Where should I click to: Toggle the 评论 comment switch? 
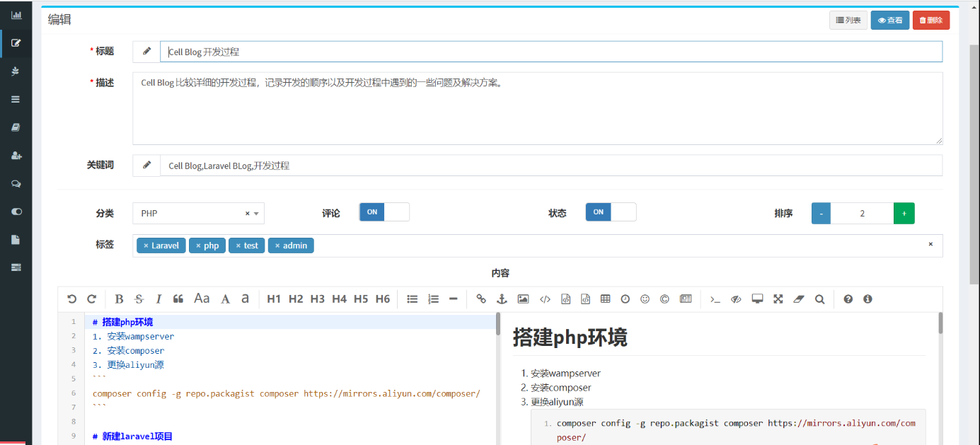(x=384, y=212)
